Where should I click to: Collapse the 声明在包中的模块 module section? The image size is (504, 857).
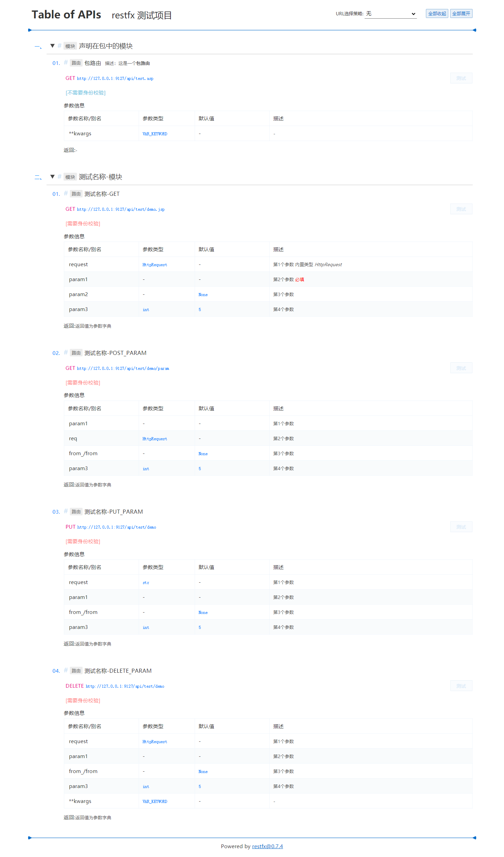tap(52, 46)
